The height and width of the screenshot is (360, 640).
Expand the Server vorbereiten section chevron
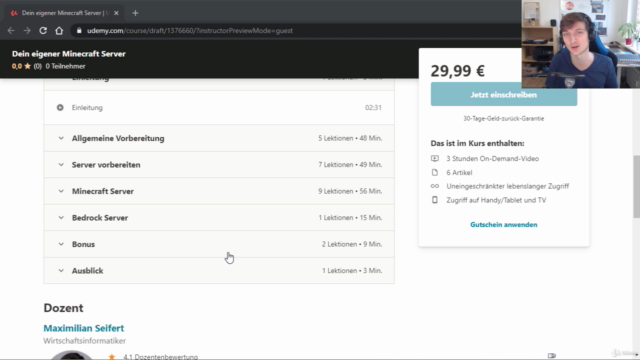61,165
